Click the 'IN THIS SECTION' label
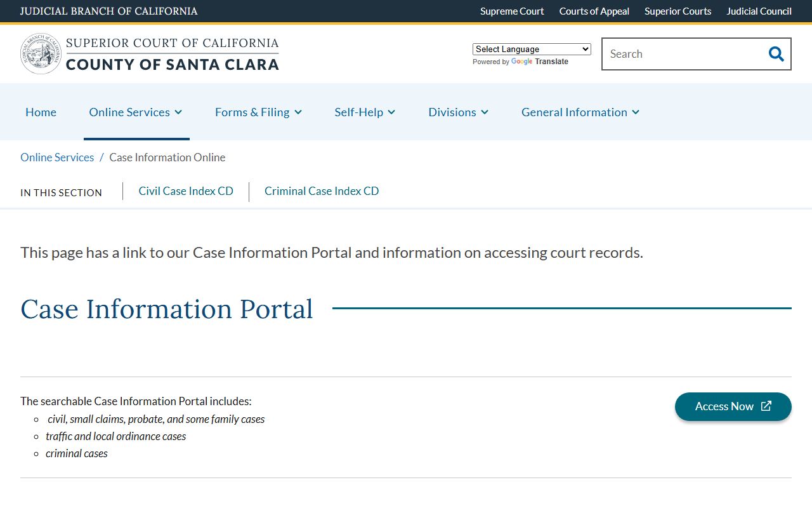The width and height of the screenshot is (812, 508). pos(61,192)
